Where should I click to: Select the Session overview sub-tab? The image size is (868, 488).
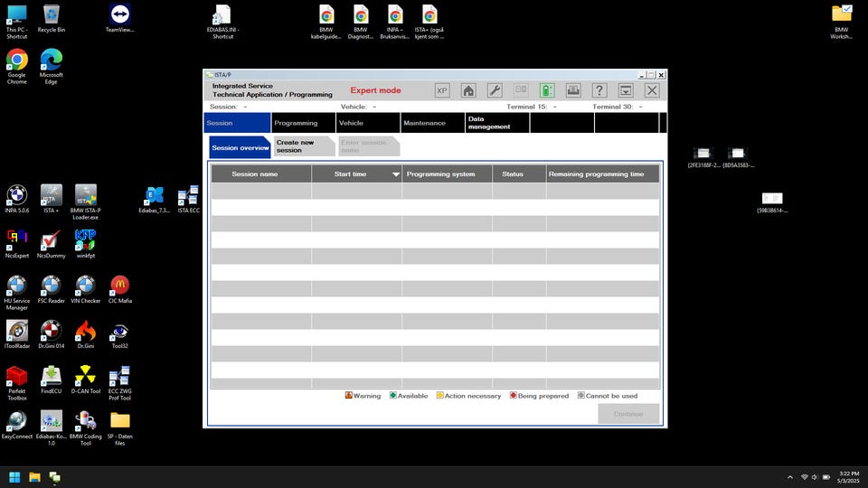(x=240, y=147)
